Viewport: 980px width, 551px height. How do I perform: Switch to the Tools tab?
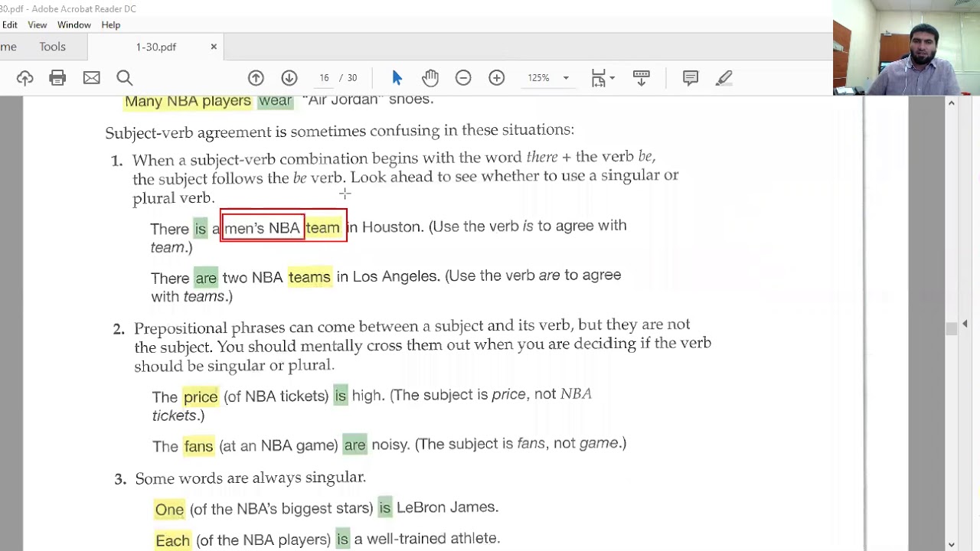[x=53, y=47]
